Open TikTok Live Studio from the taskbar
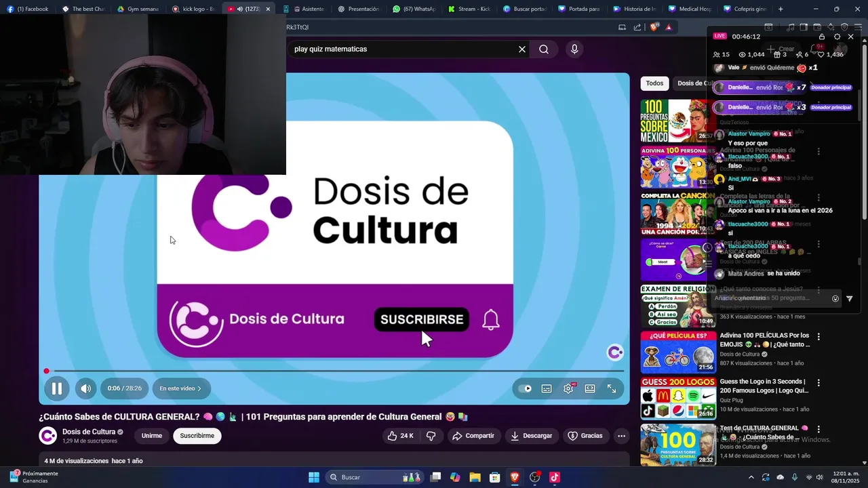 [x=555, y=477]
